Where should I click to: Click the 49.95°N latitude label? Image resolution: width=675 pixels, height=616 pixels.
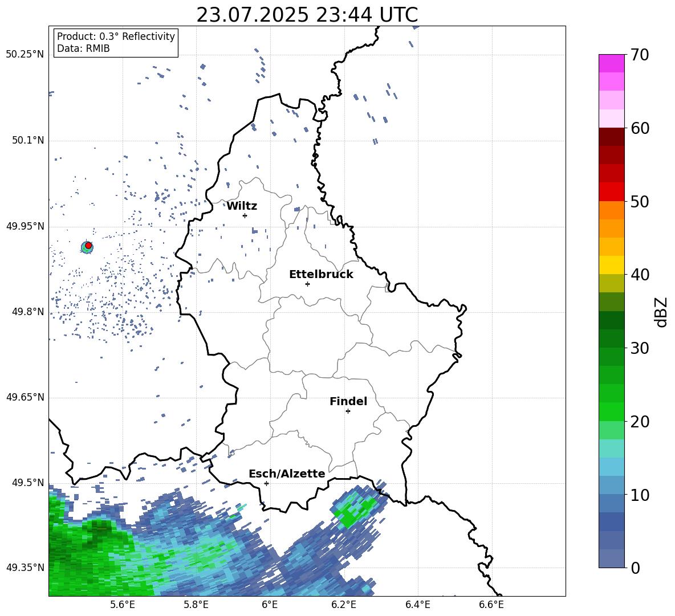(x=25, y=226)
